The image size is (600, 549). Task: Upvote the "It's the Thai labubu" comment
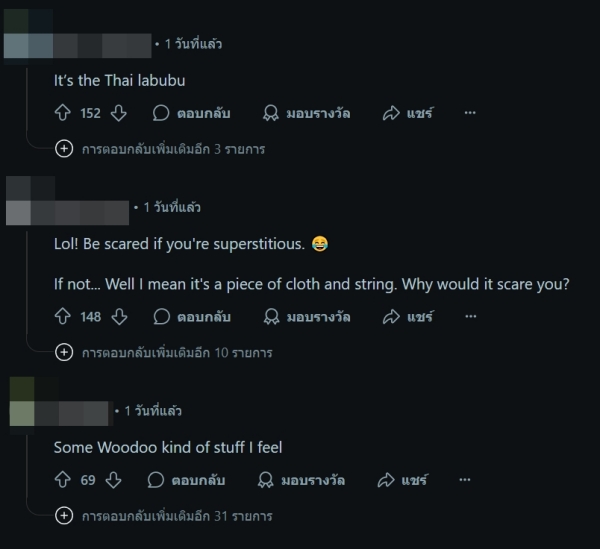[62, 113]
